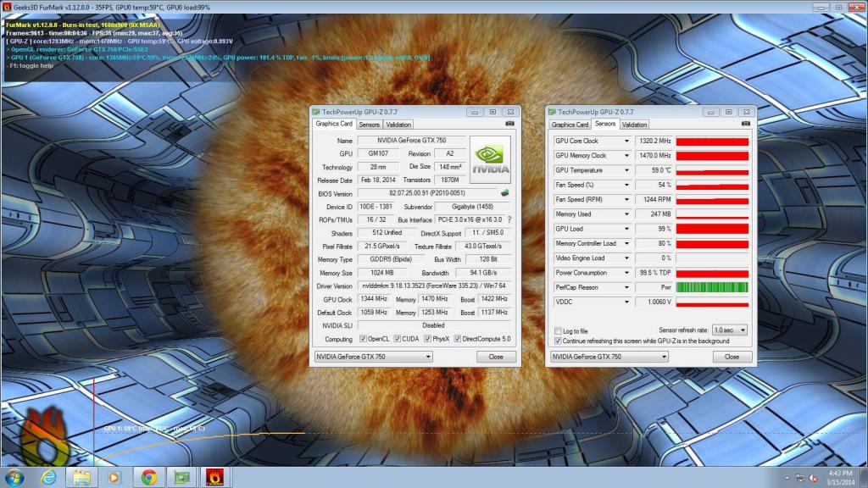Minimize the left GPU-Z window

click(x=475, y=112)
